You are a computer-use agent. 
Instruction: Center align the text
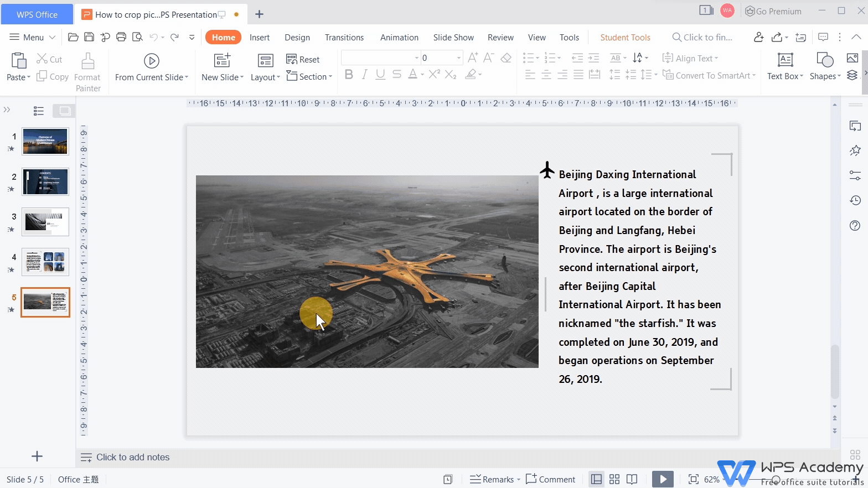(x=546, y=74)
